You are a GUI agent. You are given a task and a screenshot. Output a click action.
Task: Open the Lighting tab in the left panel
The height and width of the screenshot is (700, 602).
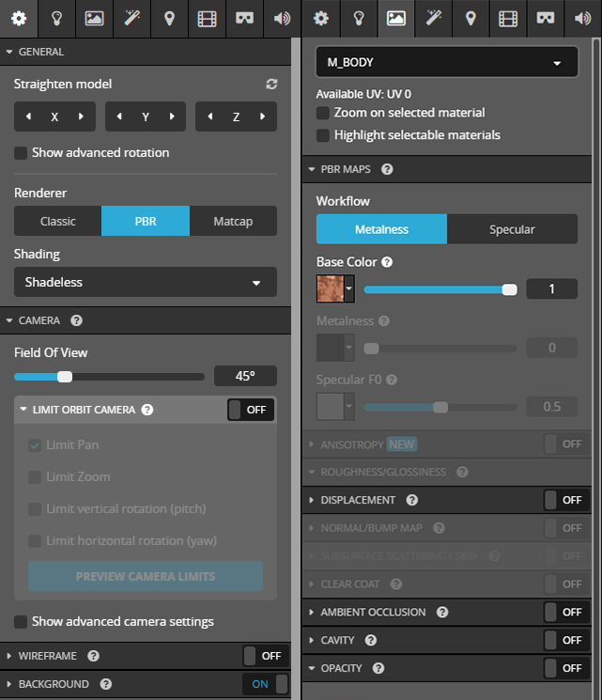pos(55,18)
